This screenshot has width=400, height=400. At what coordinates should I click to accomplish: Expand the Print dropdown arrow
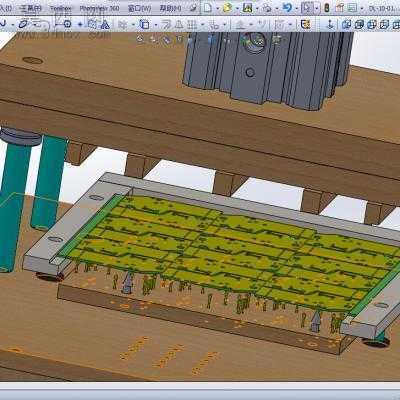coord(276,8)
